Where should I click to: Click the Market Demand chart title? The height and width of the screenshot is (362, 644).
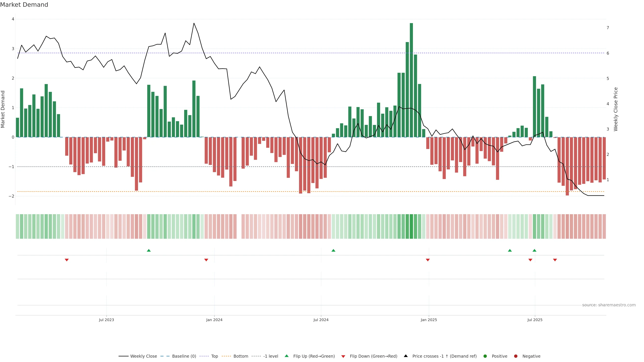click(24, 5)
